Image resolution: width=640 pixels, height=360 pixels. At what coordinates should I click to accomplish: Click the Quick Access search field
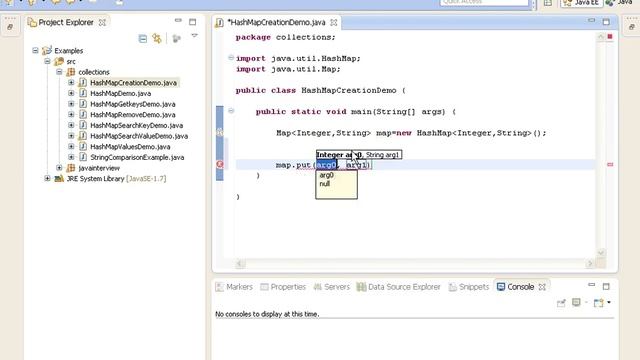(x=484, y=2)
